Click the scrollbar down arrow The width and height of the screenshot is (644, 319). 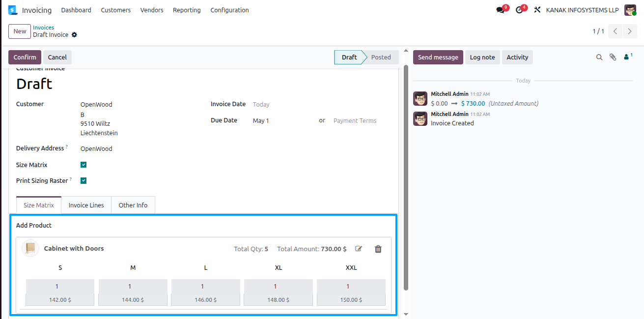(x=406, y=314)
